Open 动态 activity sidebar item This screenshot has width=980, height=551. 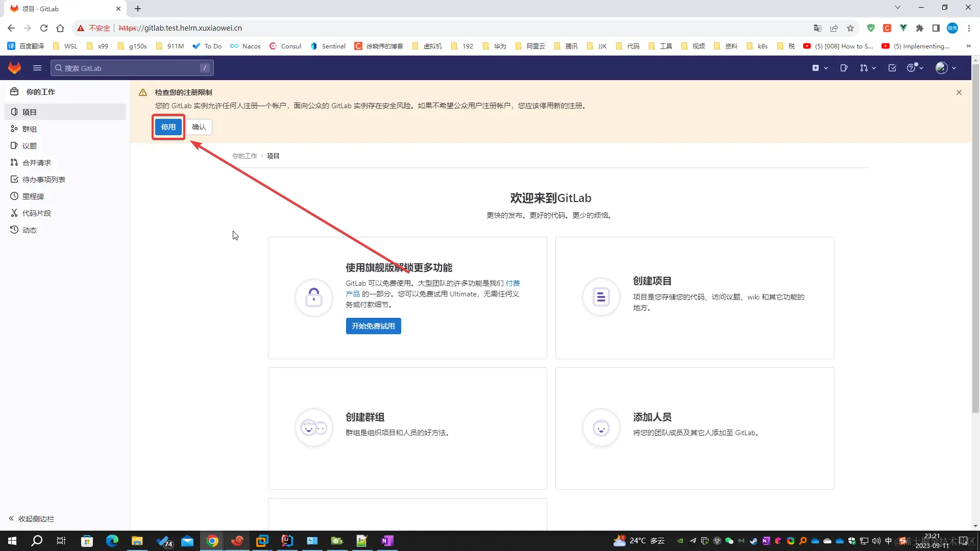coord(30,230)
